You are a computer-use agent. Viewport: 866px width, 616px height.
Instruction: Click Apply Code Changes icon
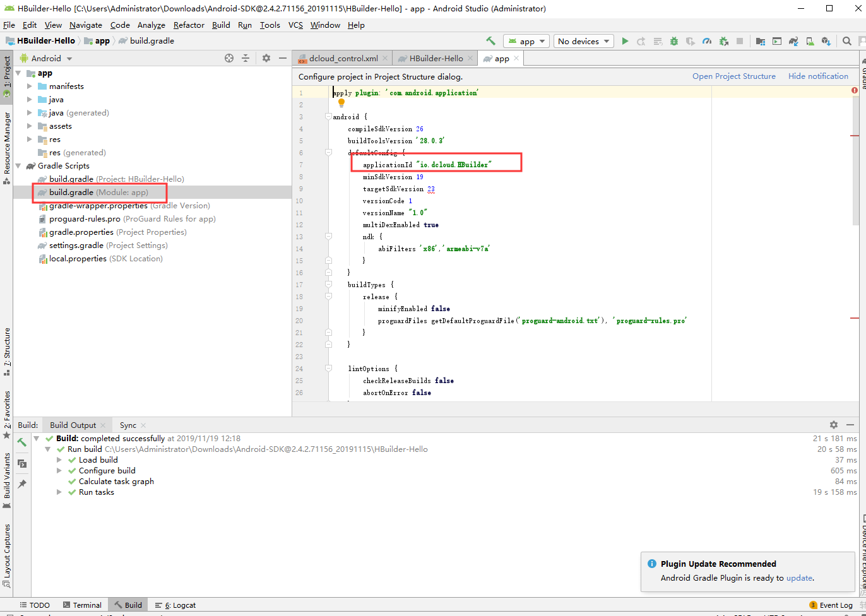(658, 41)
